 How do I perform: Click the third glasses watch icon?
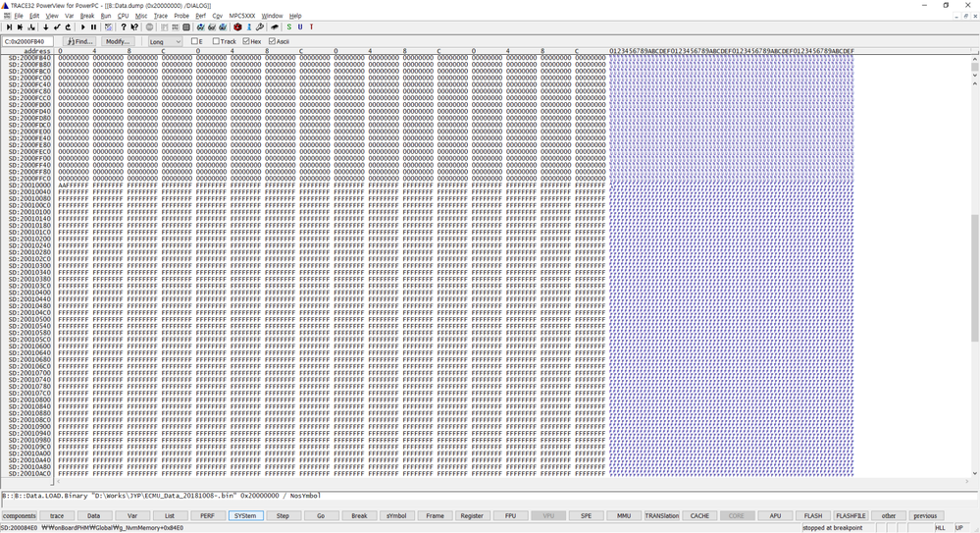[223, 27]
